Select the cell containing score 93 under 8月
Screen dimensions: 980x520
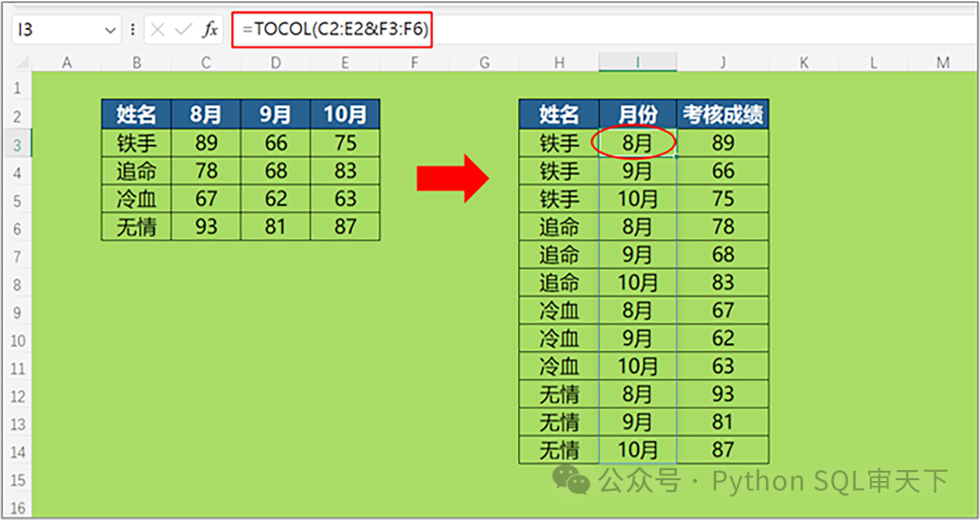click(206, 226)
